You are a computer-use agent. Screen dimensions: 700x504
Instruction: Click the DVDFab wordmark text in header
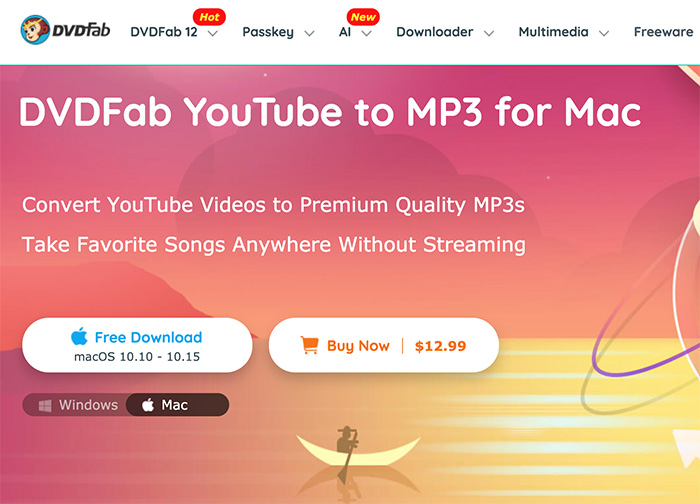pyautogui.click(x=81, y=30)
